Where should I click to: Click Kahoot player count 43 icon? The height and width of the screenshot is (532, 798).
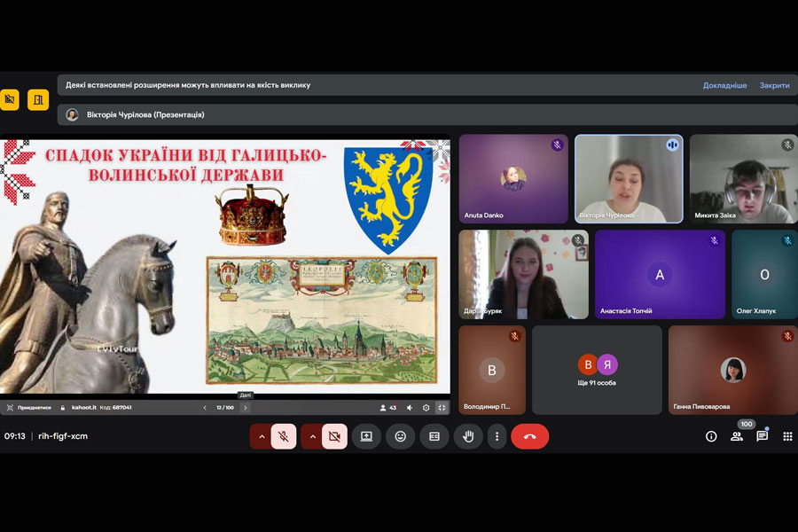(387, 408)
